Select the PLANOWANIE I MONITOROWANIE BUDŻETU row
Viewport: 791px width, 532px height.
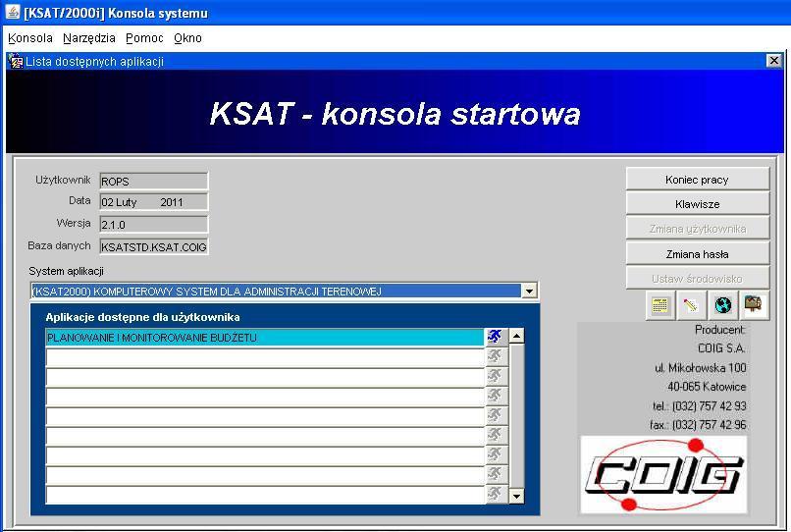tap(264, 338)
